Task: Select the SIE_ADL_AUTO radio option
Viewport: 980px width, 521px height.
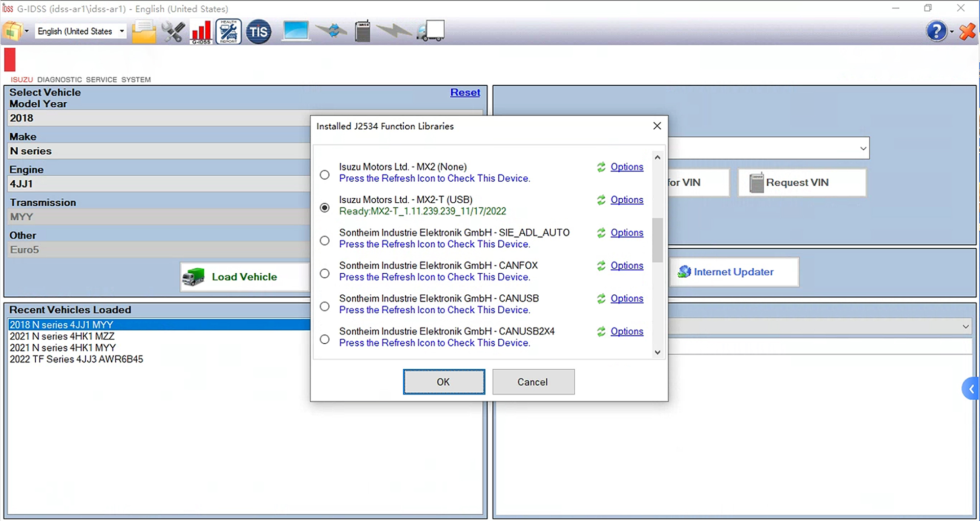Action: (324, 240)
